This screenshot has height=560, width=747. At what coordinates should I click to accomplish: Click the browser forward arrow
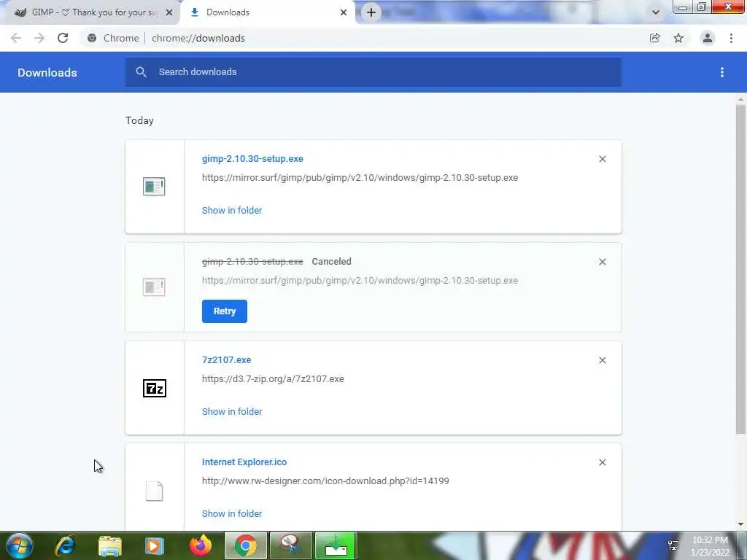pos(39,38)
